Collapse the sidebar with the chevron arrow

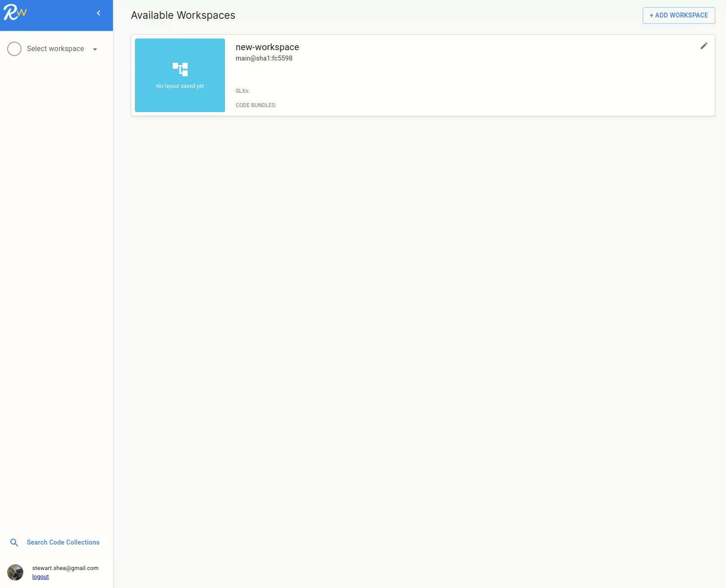click(99, 13)
